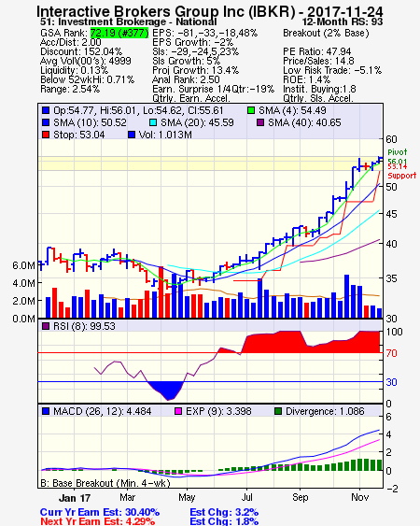Screen dimensions: 420x526
Task: Click the green highlighted GSA Rank value 72.19 (#377)
Action: coord(119,33)
